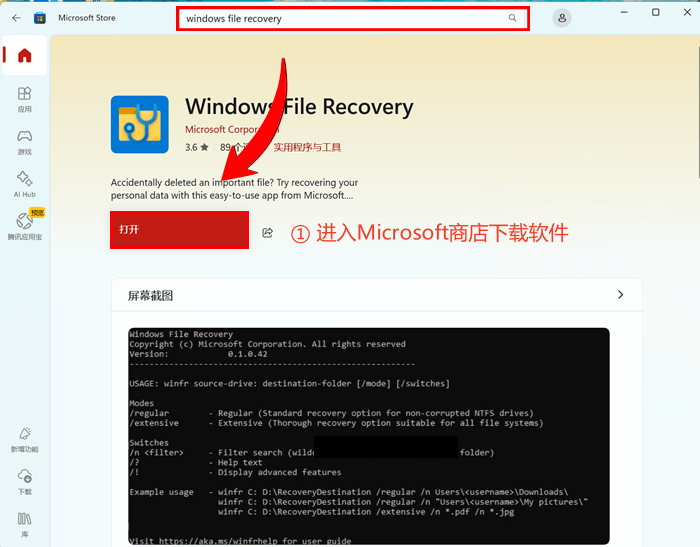Click the search magnifier icon
The height and width of the screenshot is (547, 700).
pyautogui.click(x=513, y=18)
